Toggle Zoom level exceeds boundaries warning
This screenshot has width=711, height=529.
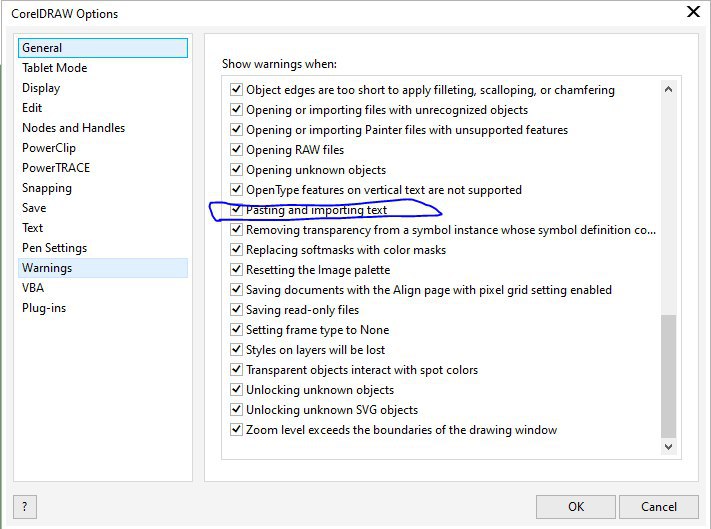pyautogui.click(x=236, y=429)
